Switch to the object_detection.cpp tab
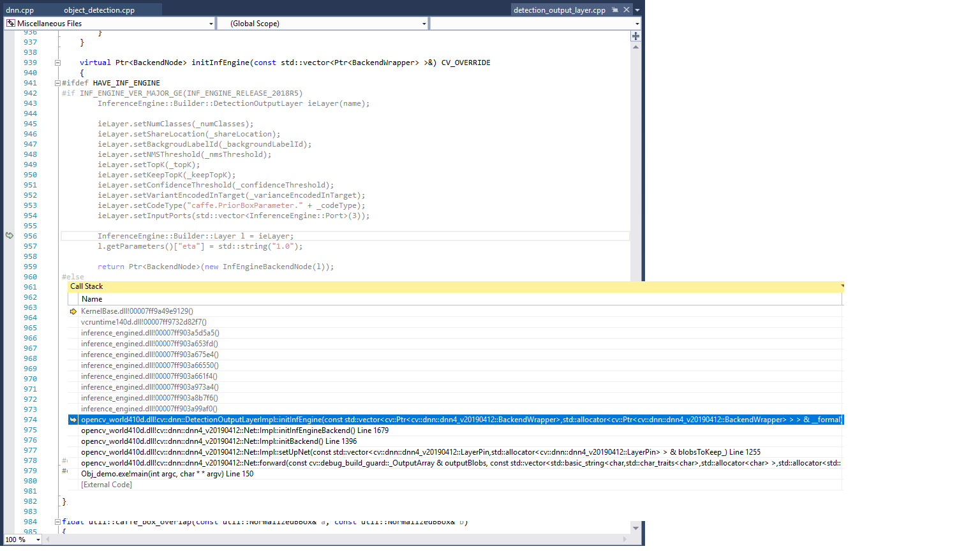Image resolution: width=980 pixels, height=551 pixels. 100,10
